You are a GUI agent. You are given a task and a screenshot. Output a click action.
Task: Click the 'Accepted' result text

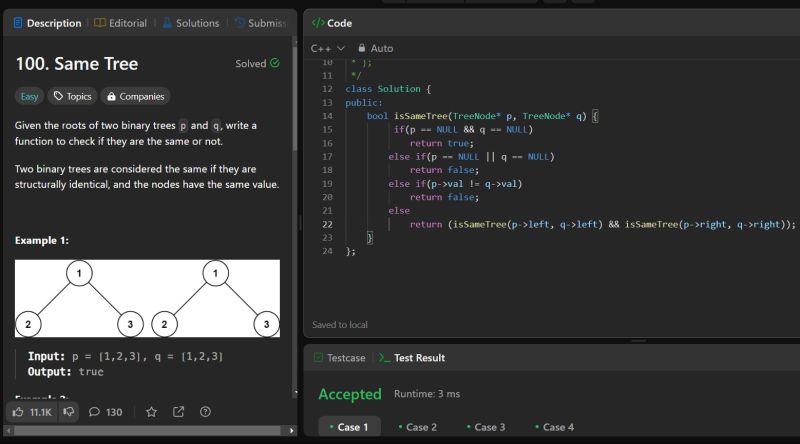point(350,394)
